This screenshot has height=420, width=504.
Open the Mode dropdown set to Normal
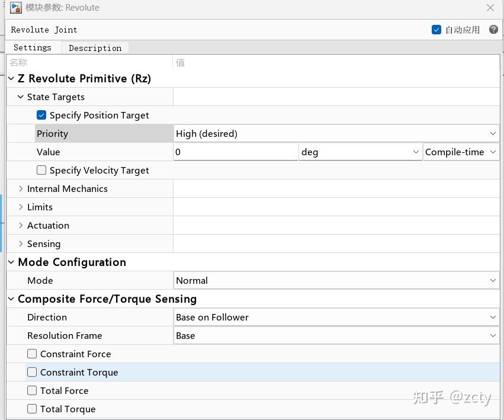[336, 280]
